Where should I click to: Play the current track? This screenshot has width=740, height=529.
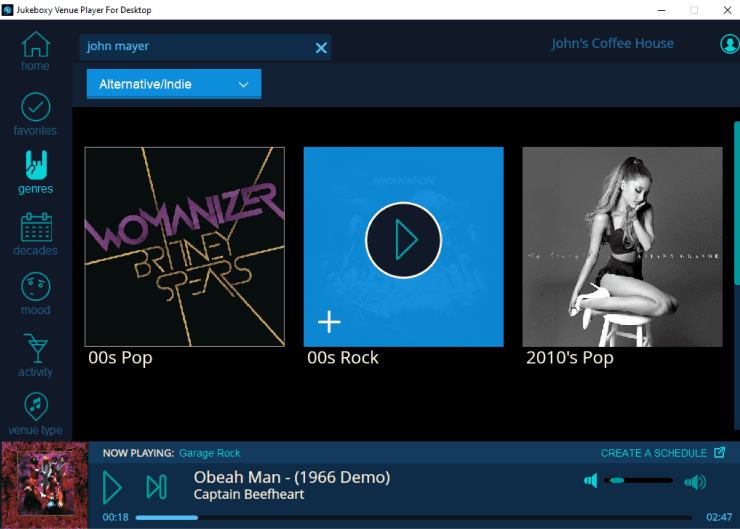tap(112, 487)
